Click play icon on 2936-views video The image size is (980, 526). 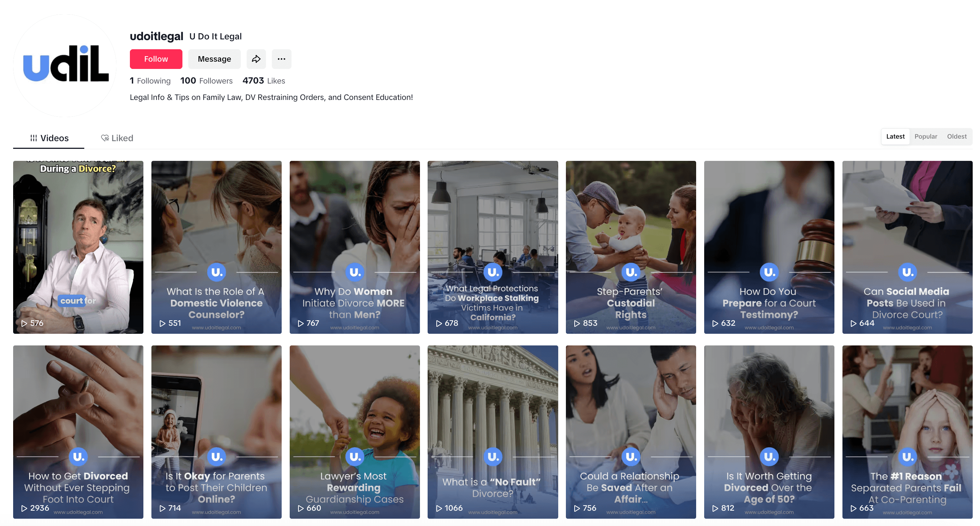(24, 508)
